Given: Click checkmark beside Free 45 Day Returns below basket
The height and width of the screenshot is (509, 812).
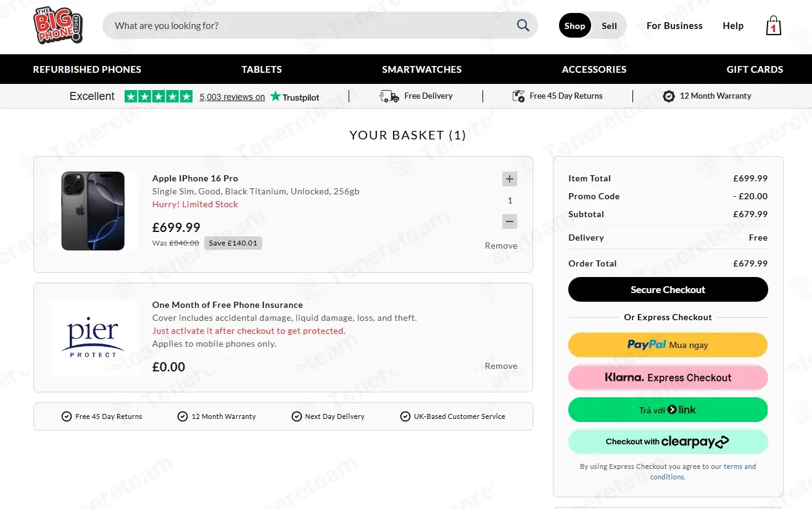Looking at the screenshot, I should tap(67, 416).
